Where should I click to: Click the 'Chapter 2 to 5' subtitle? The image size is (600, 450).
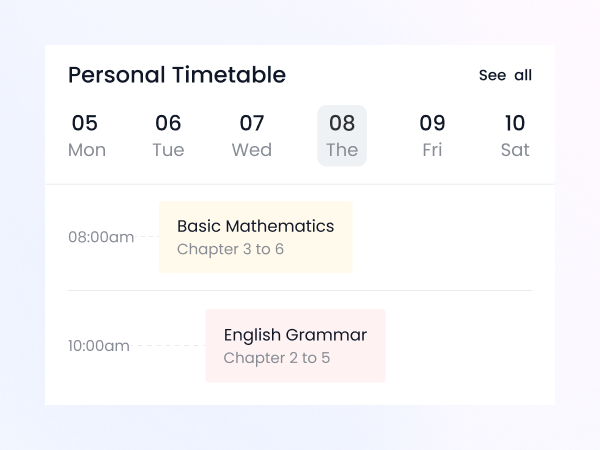(x=276, y=358)
